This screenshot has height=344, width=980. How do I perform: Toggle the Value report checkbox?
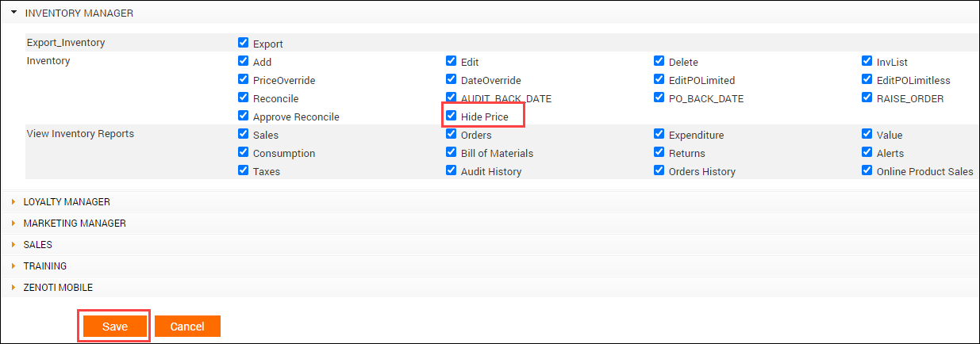(867, 134)
